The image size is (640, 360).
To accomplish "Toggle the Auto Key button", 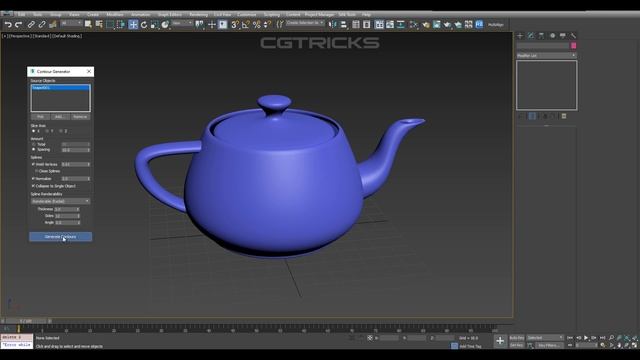I will pos(517,338).
